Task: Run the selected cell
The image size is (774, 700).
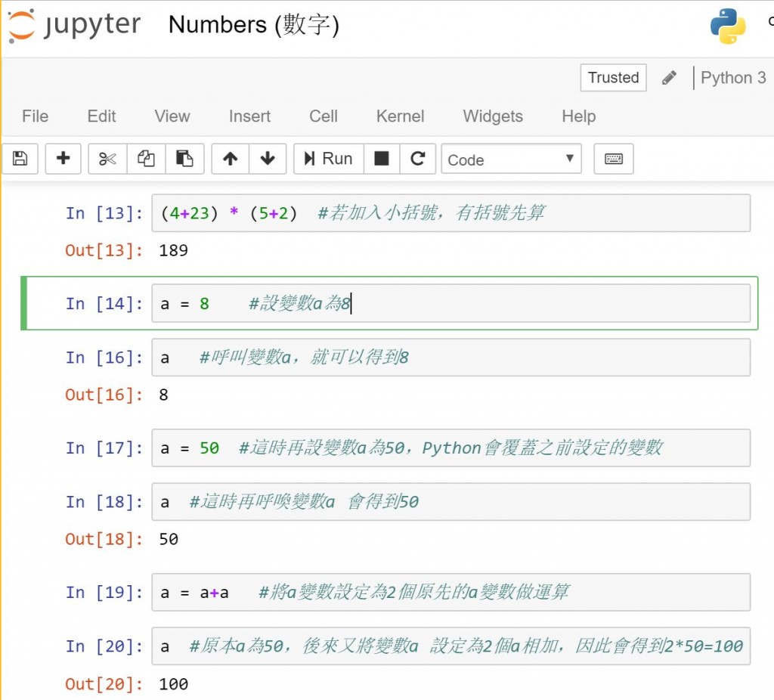Action: pos(329,159)
